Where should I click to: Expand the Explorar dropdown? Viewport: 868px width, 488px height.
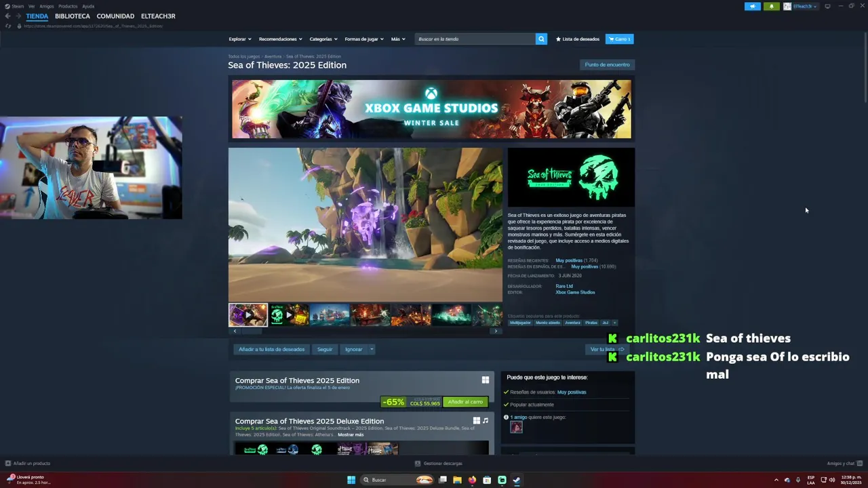[x=240, y=39]
